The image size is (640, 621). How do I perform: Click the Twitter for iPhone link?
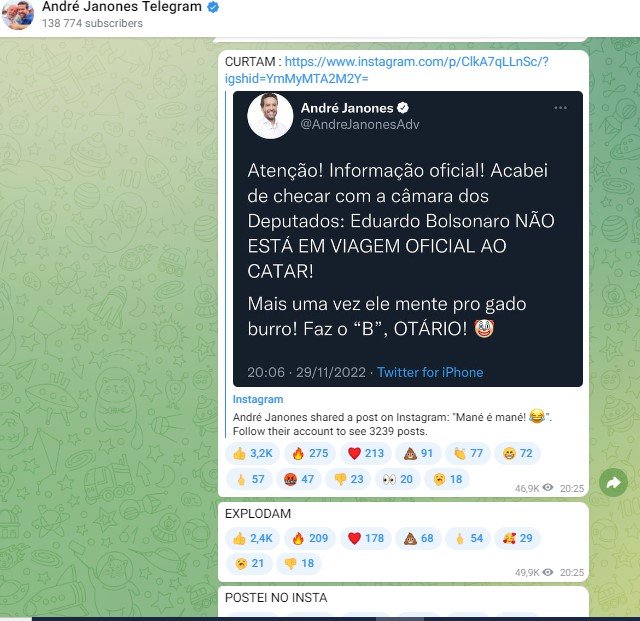[x=430, y=372]
